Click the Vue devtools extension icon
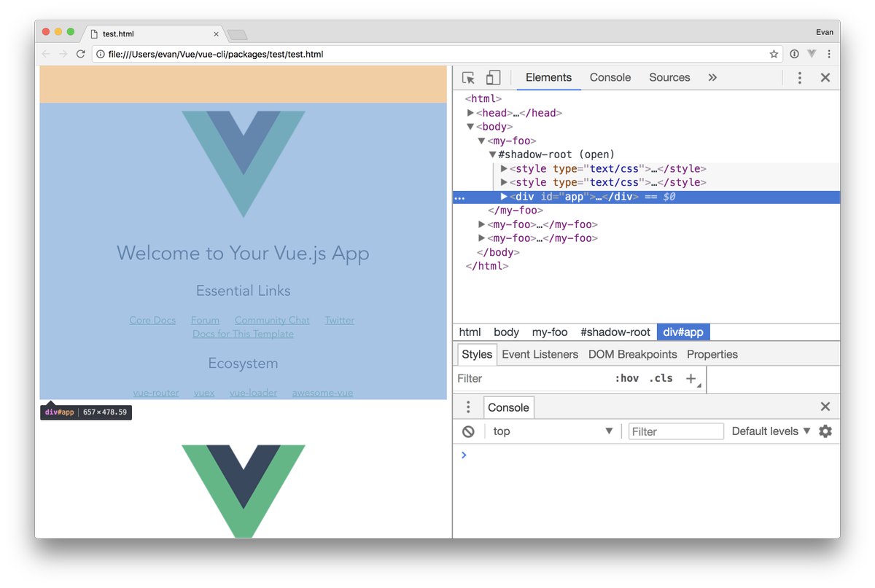Image resolution: width=875 pixels, height=588 pixels. click(812, 54)
